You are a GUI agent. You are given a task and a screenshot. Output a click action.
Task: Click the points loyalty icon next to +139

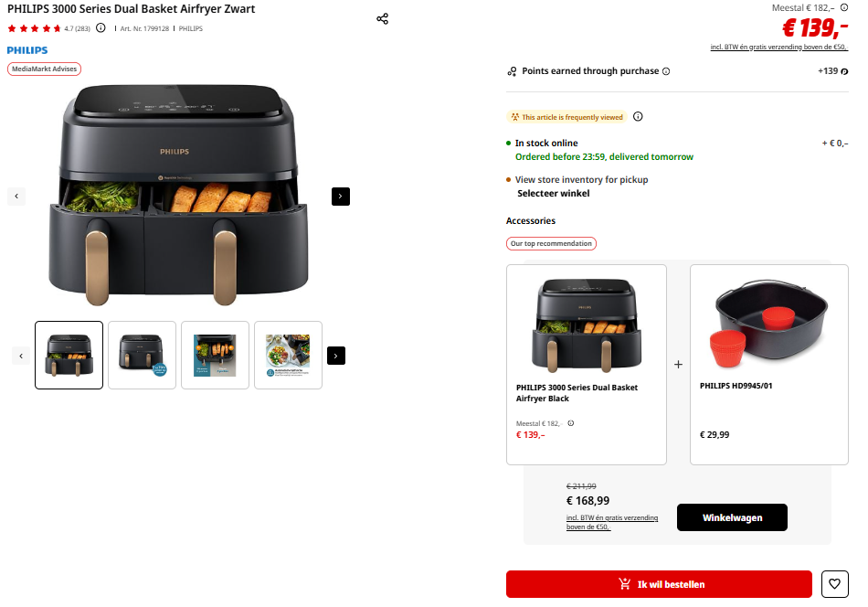point(845,70)
